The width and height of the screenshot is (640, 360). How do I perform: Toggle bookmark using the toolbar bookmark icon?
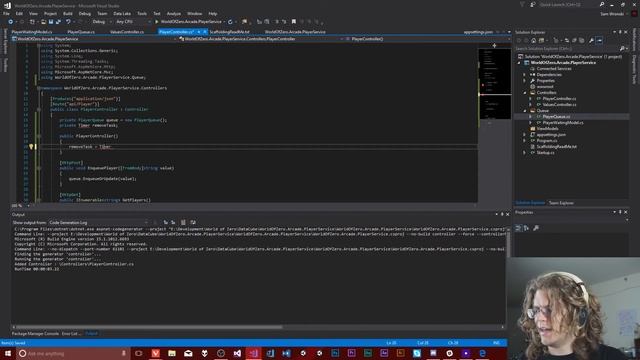[294, 22]
